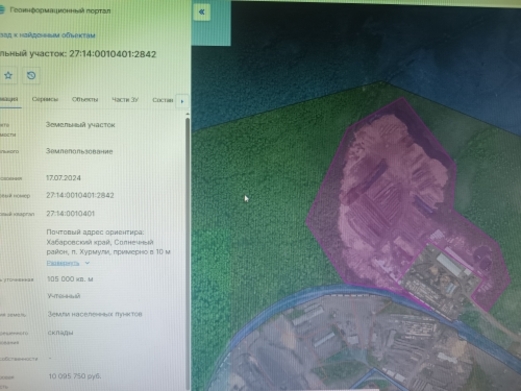Click the Геоинформационный портал title text
The image size is (521, 391).
[x=60, y=11]
